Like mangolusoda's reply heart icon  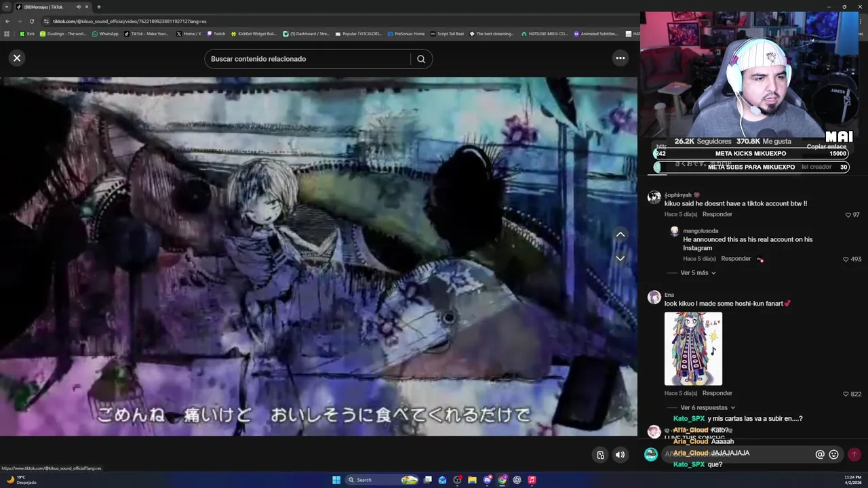pos(846,259)
